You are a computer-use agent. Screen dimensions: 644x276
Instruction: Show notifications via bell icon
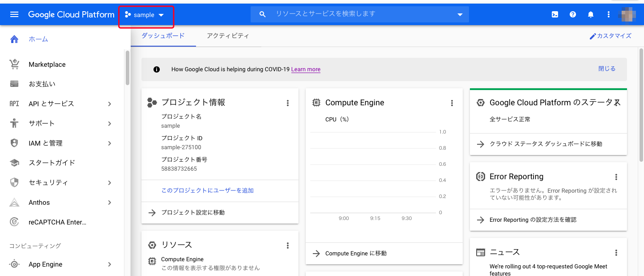tap(591, 14)
